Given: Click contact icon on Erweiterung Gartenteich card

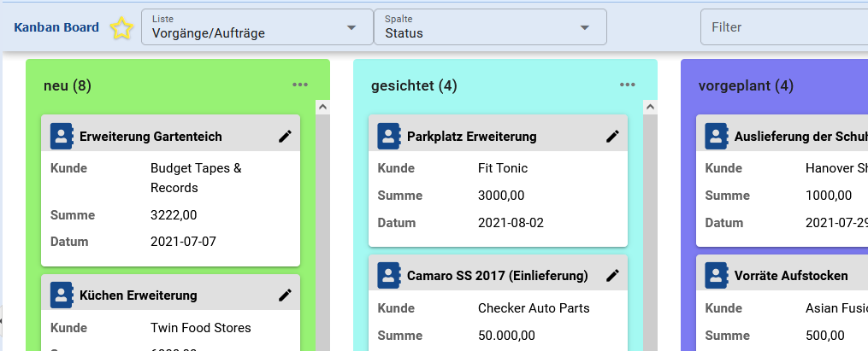Looking at the screenshot, I should (x=62, y=137).
